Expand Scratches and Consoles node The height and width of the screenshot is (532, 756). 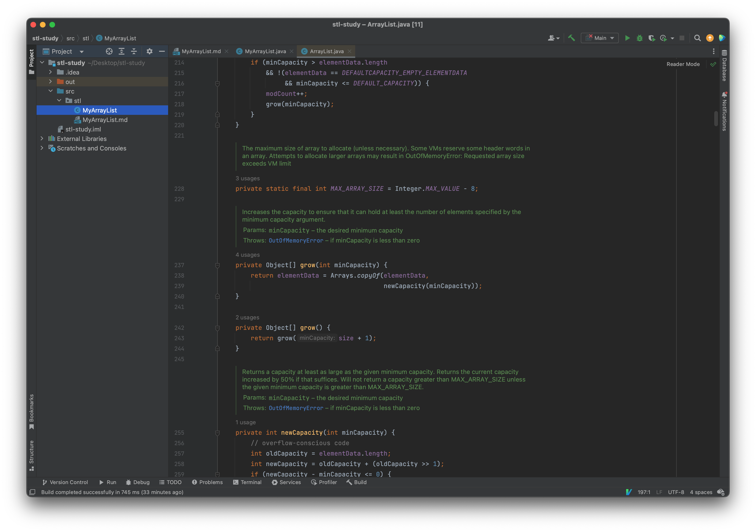tap(42, 148)
